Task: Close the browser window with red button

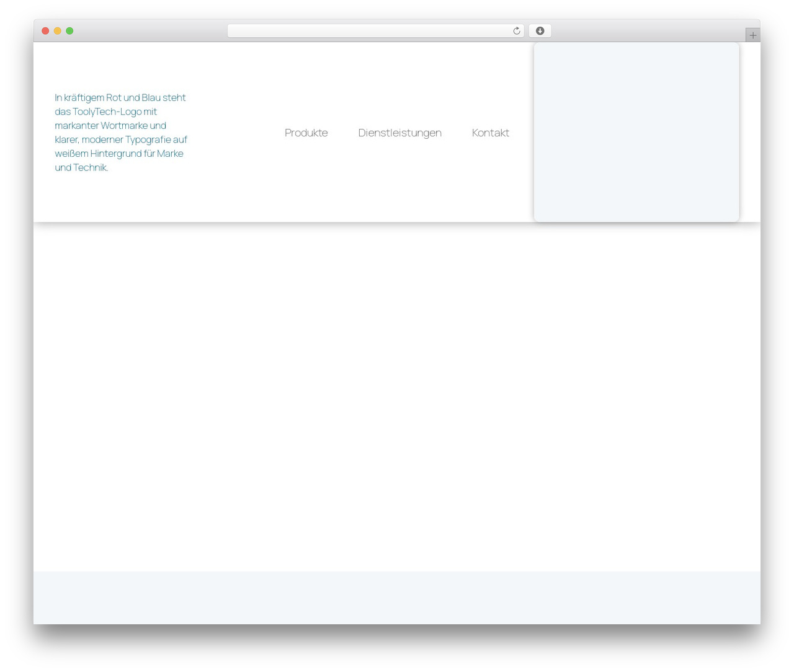Action: click(45, 31)
